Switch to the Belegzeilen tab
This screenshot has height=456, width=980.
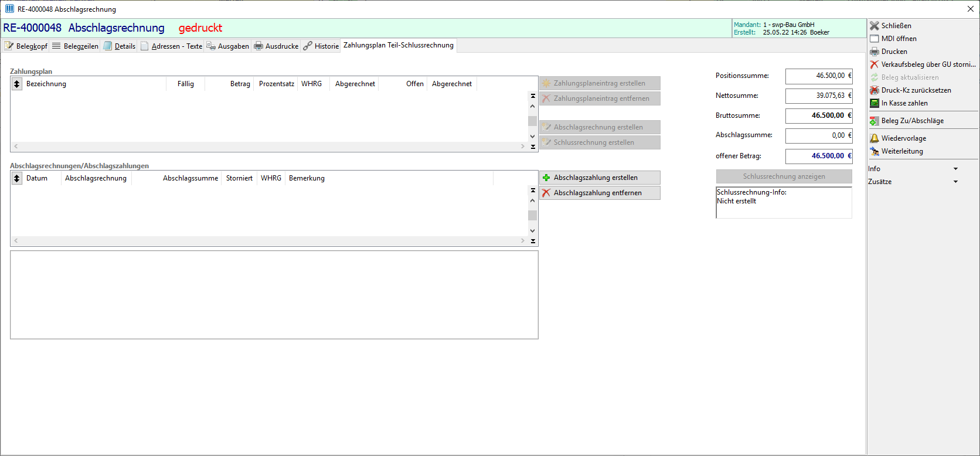tap(74, 46)
